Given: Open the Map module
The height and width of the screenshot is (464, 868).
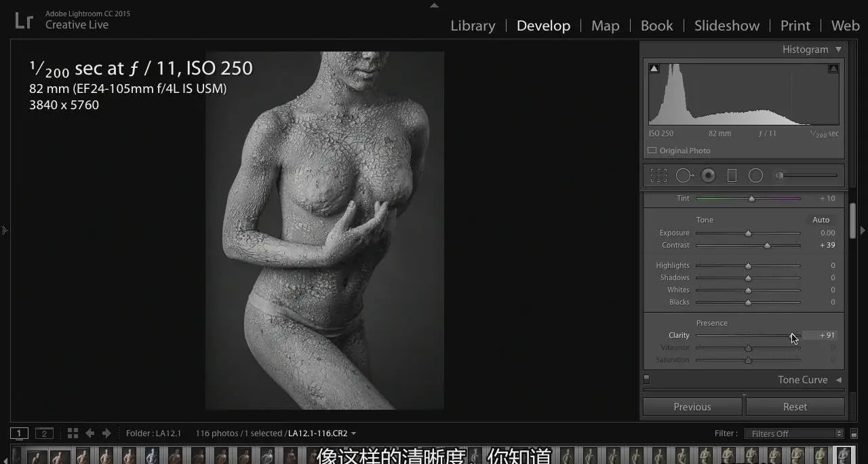Looking at the screenshot, I should (605, 26).
